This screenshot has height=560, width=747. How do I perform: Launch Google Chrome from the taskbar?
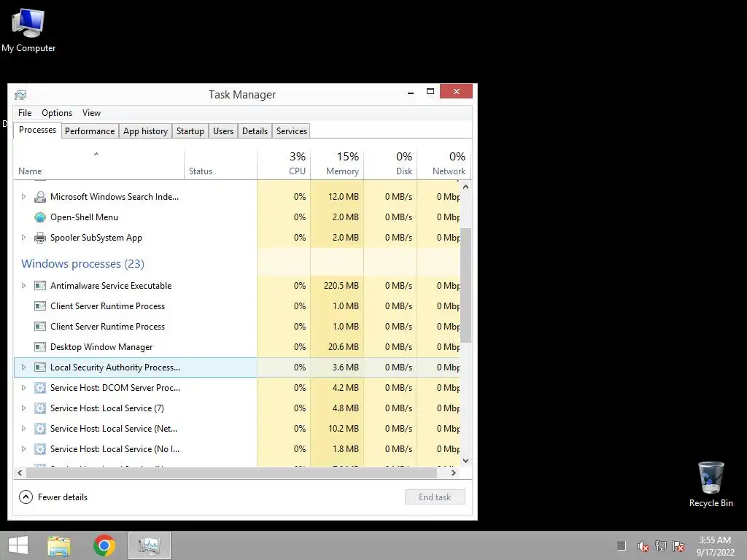(104, 545)
